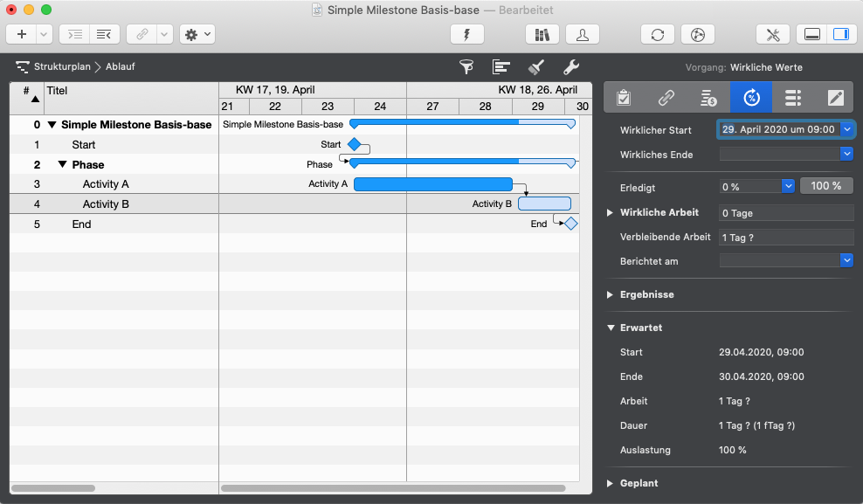The image size is (863, 504).
Task: Click the paintbrush styles icon
Action: [536, 67]
